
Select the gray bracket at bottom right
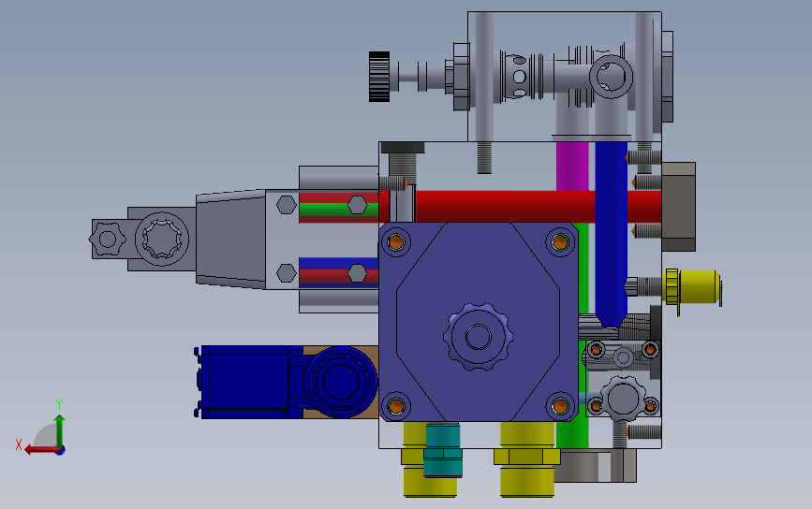click(x=596, y=466)
